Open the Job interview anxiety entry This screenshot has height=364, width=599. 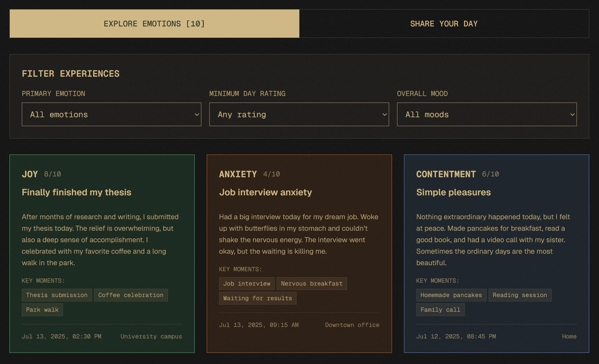[265, 192]
